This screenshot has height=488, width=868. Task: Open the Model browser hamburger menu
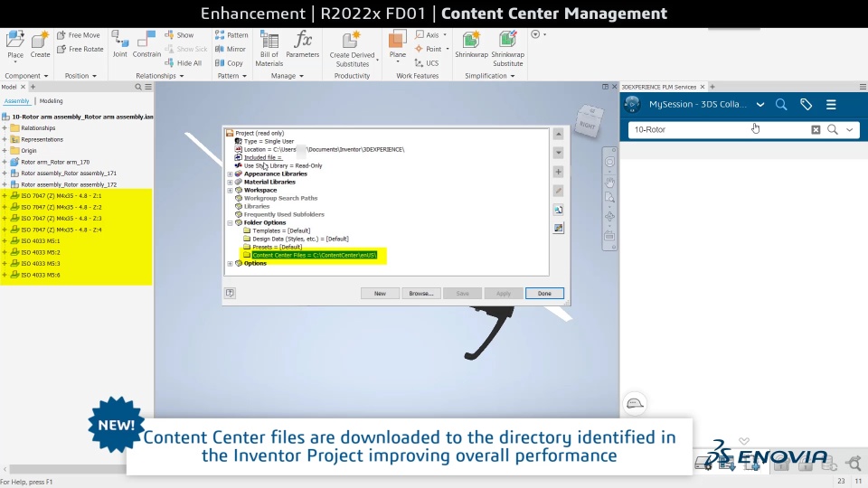(147, 87)
